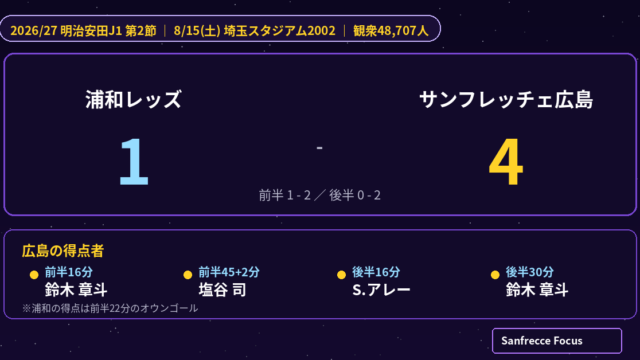
Task: Click the yellow dot beside 前半16分
Action: point(34,275)
